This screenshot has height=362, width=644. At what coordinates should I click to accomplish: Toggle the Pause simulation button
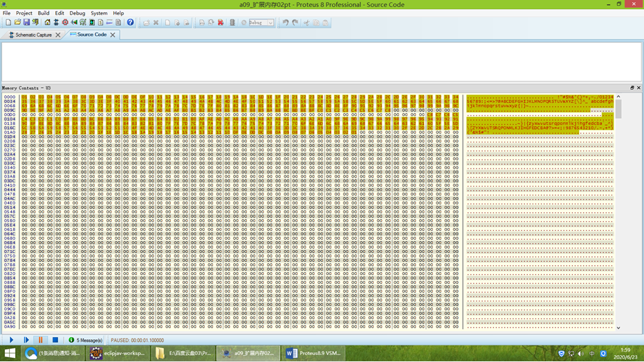(41, 340)
